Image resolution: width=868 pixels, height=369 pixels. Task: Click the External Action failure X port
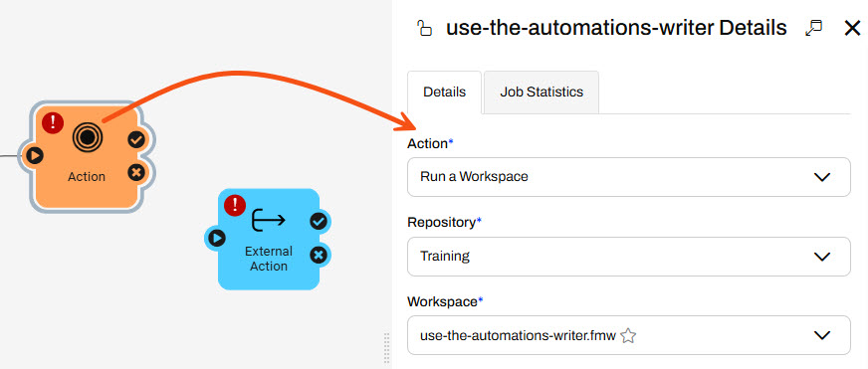click(319, 255)
